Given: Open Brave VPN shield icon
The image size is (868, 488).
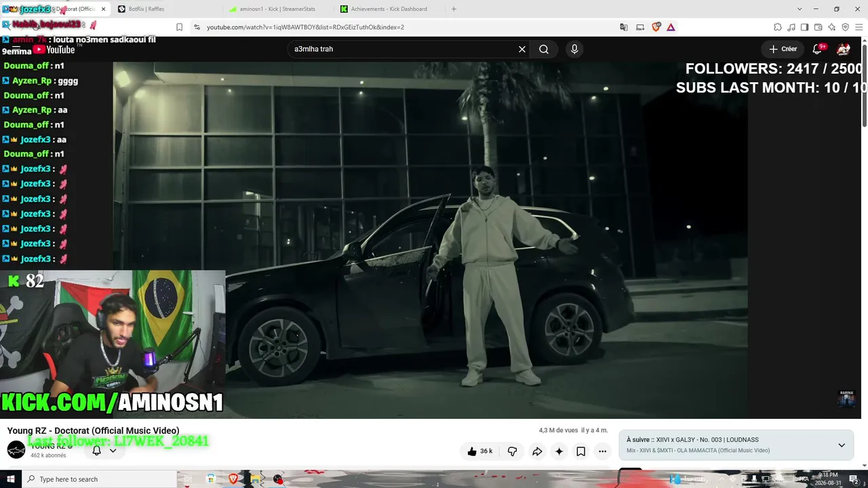Looking at the screenshot, I should (x=845, y=27).
